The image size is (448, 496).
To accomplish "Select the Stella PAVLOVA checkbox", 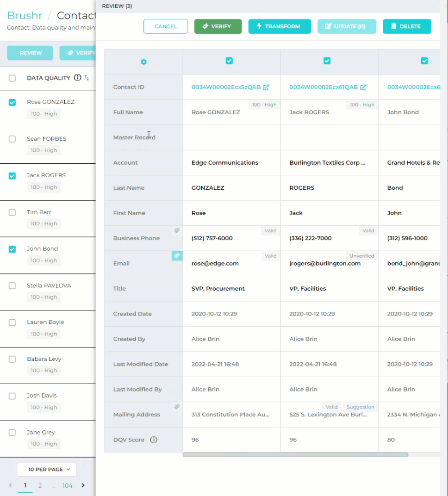I will [12, 286].
